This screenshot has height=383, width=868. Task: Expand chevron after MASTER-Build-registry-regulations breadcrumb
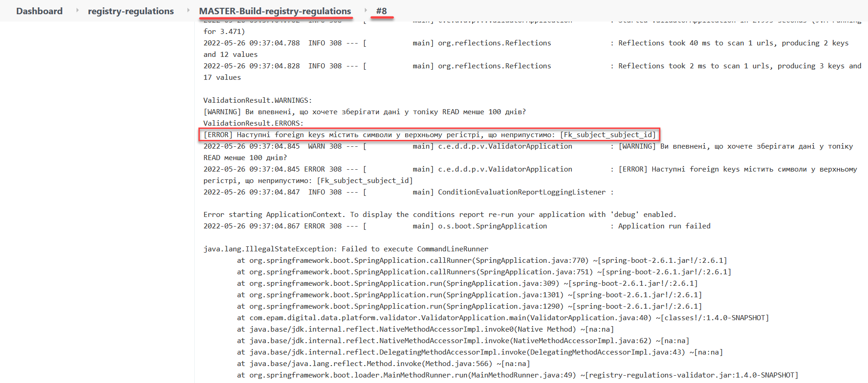365,10
